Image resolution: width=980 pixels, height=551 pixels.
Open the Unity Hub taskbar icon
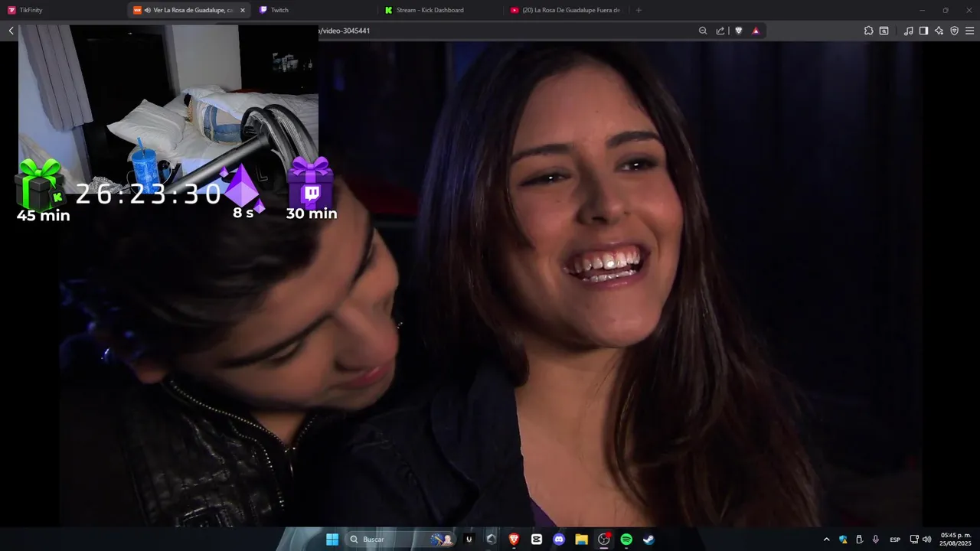pos(469,540)
